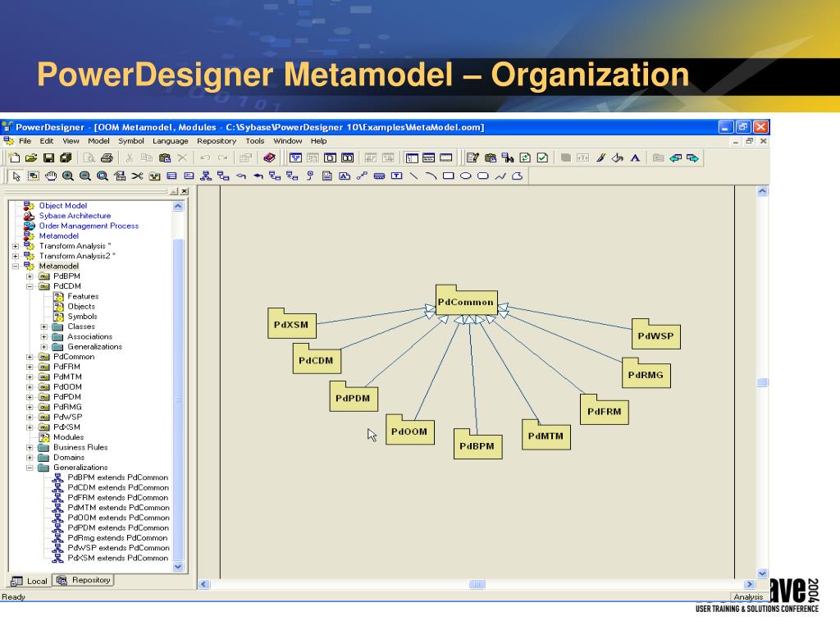The image size is (840, 630).
Task: Click the fill color bucket icon
Action: 618,157
